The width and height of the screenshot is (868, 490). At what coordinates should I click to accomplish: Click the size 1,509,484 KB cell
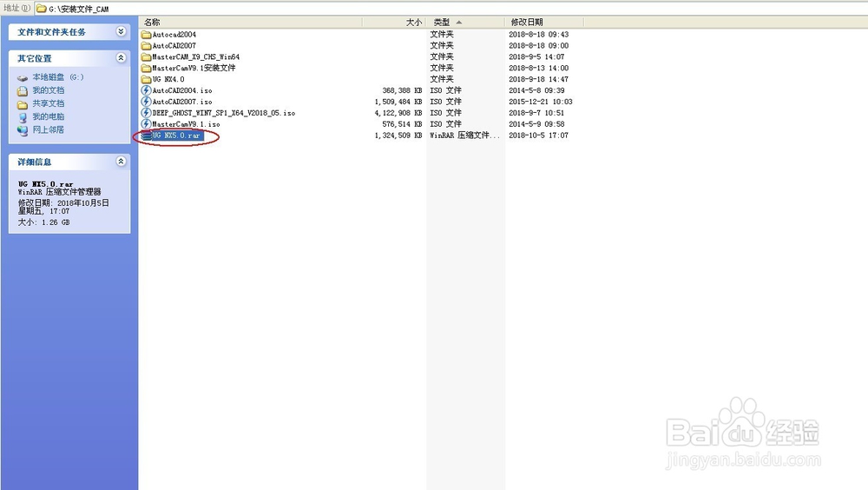pos(398,102)
